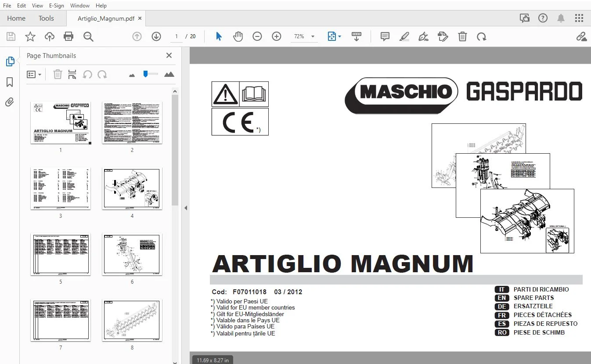Open the Sign document pen tool
591x364 pixels.
coord(424,36)
